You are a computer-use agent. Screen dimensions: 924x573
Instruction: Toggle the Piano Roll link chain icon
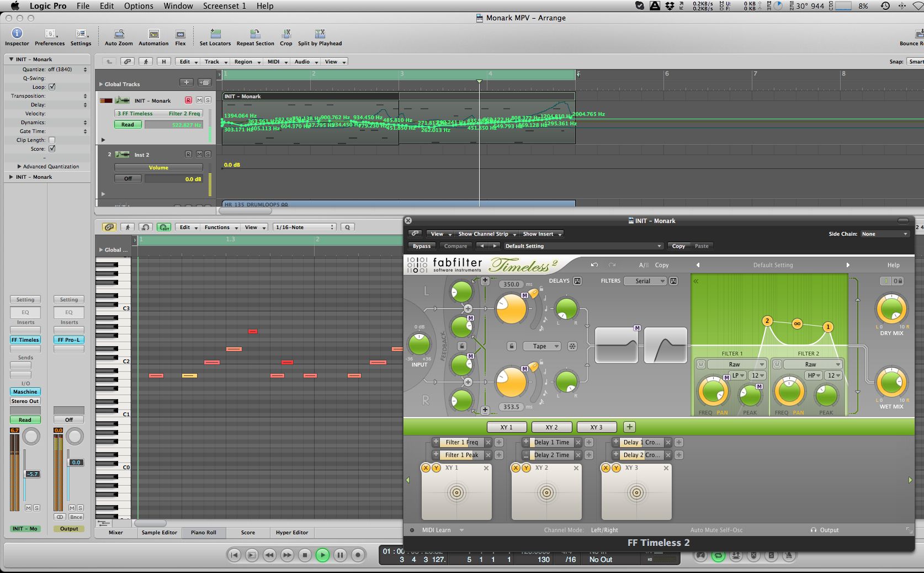click(x=109, y=227)
